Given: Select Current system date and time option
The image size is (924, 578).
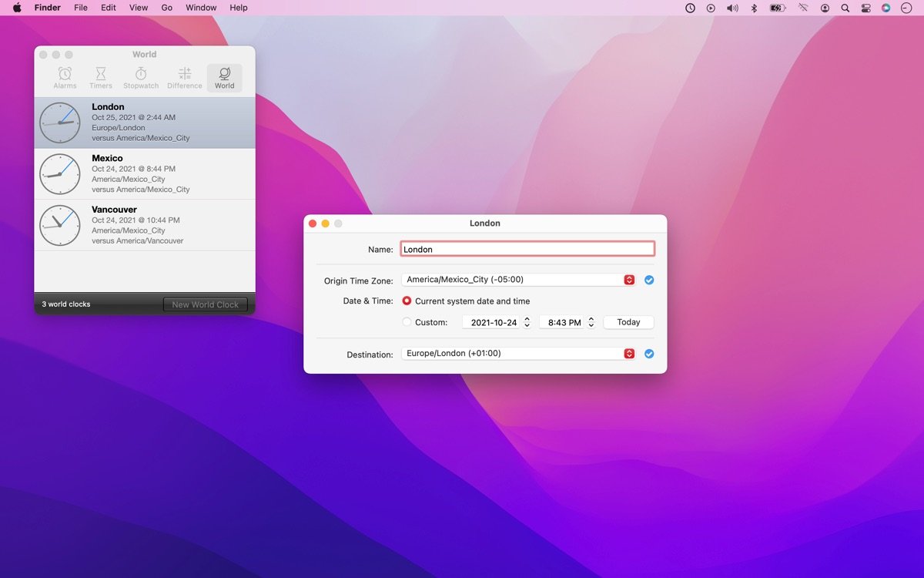Looking at the screenshot, I should (407, 301).
